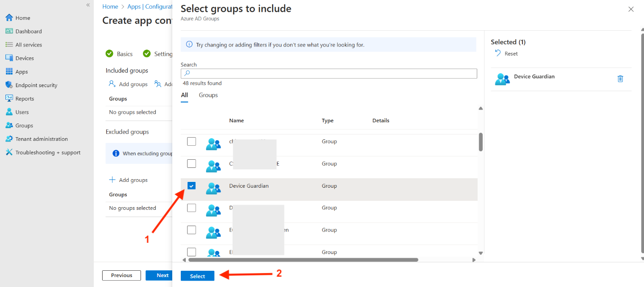Remove Device Guardian using the trash icon
Viewport: 644px width, 287px height.
(x=620, y=79)
